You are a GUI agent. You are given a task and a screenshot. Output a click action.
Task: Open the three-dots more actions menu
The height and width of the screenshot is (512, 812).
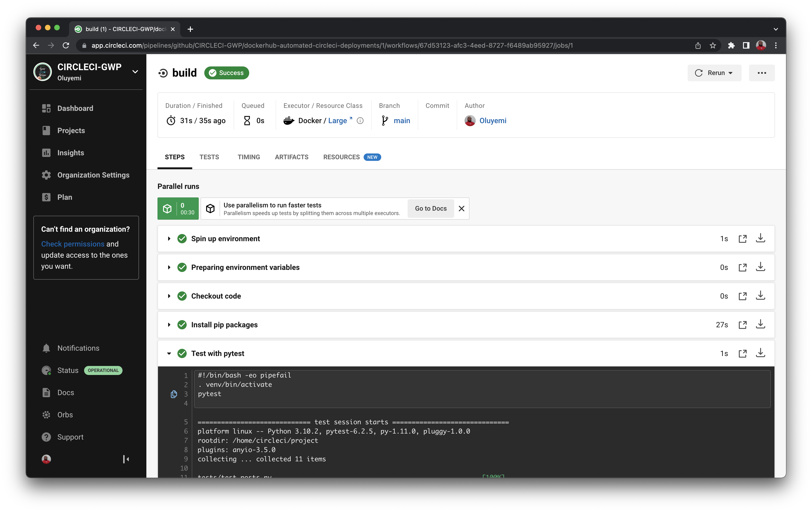762,73
